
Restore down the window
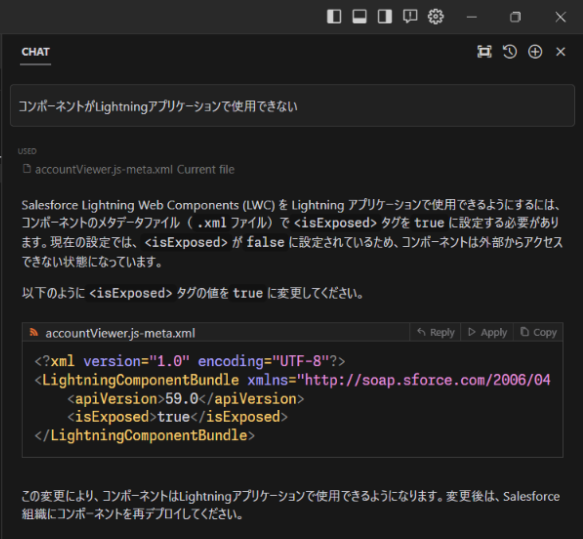(515, 17)
